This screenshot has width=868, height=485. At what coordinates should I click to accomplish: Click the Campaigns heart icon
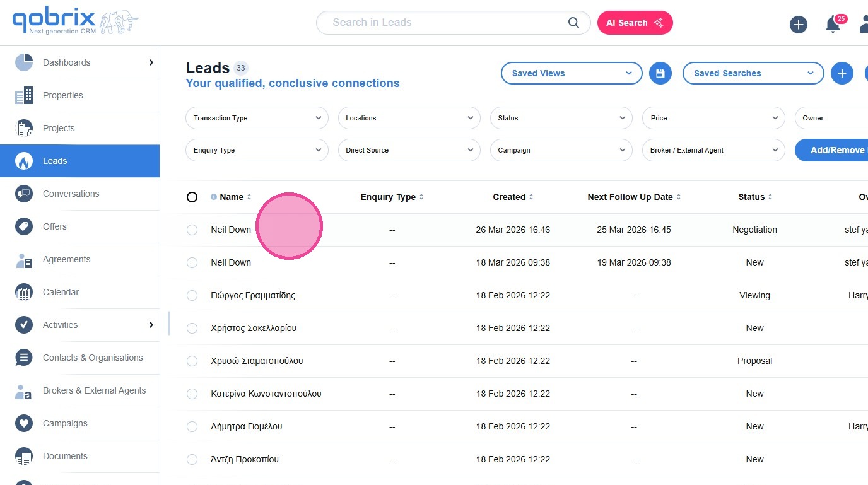click(24, 424)
